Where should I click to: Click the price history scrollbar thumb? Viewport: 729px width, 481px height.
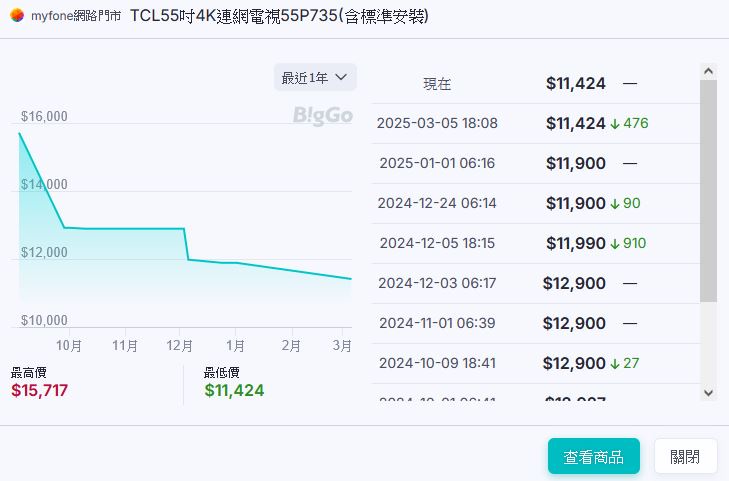(x=708, y=190)
